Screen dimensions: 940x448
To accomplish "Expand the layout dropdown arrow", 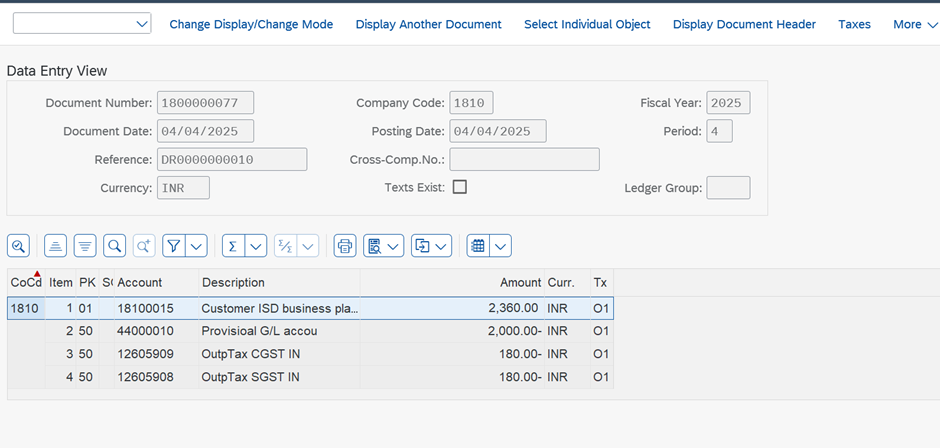I will pos(501,246).
